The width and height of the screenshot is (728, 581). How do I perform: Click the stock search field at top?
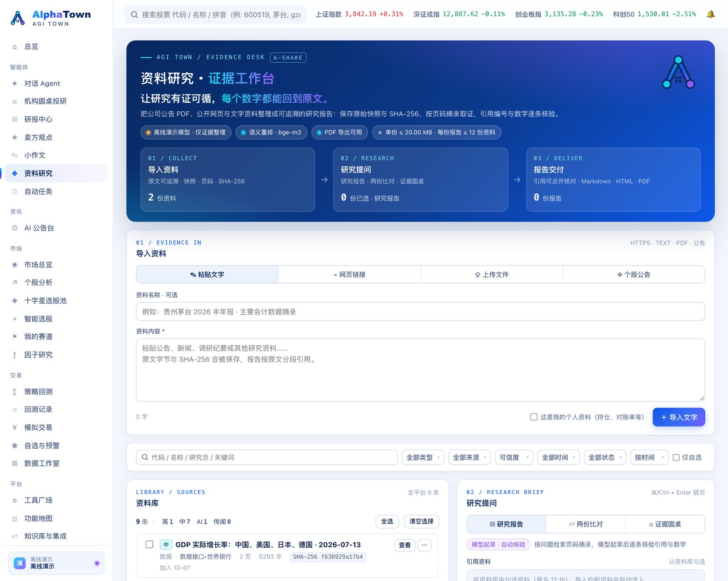pyautogui.click(x=215, y=15)
